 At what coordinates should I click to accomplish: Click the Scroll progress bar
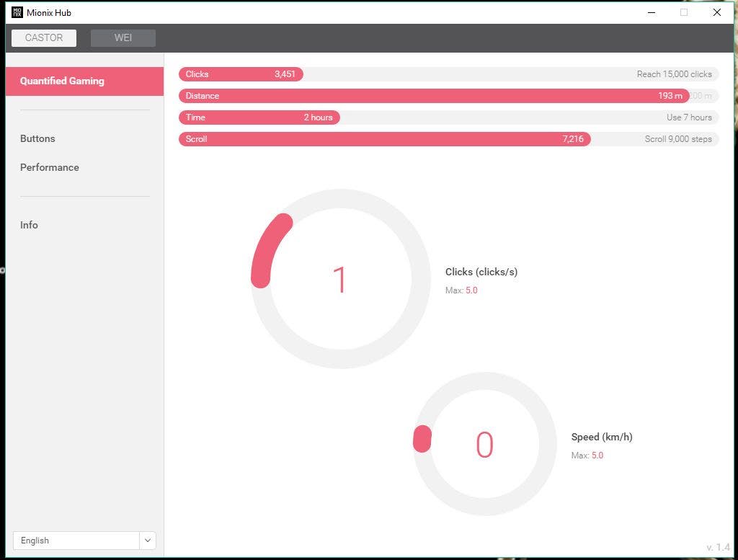[x=384, y=139]
